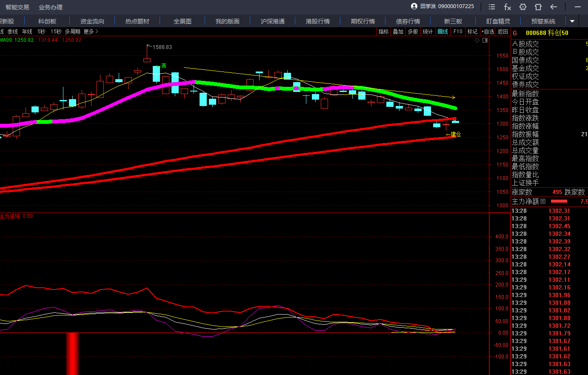Click the back arrow icon in title bar
The width and height of the screenshot is (588, 375).
pyautogui.click(x=554, y=7)
